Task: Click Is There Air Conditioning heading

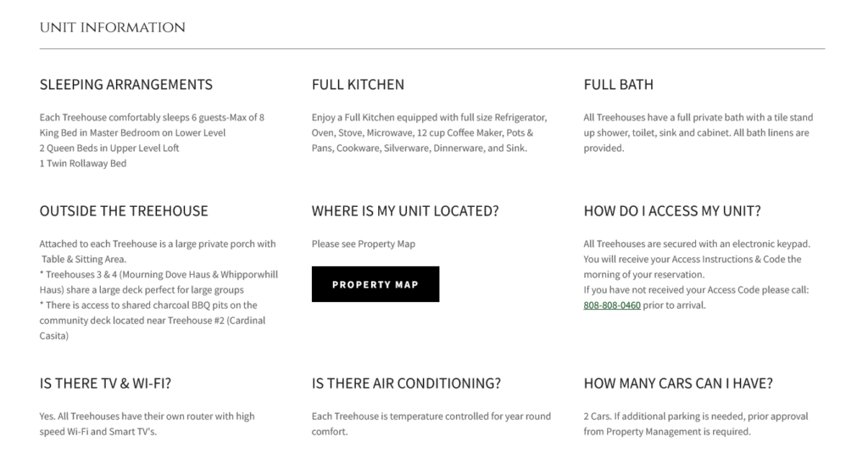Action: (406, 383)
